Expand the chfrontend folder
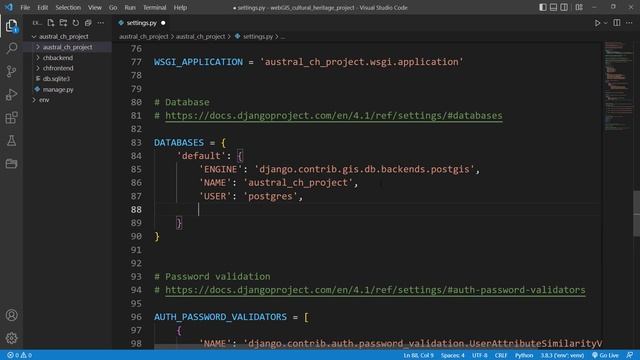The height and width of the screenshot is (360, 640). tap(38, 68)
